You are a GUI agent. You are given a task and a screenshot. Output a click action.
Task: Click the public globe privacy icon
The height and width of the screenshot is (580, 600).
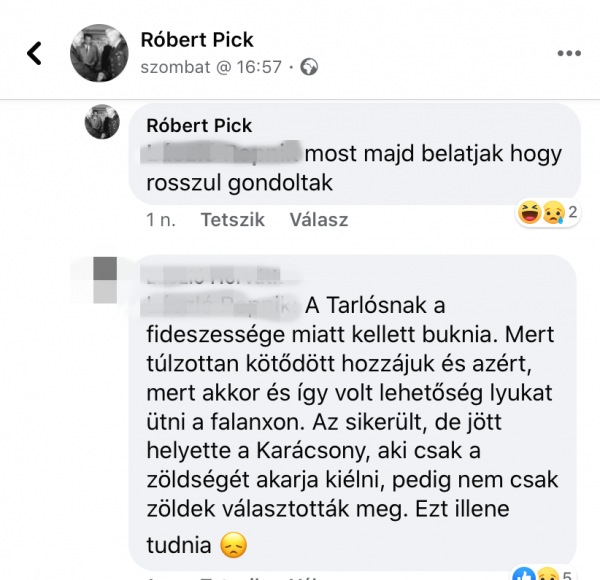[309, 67]
